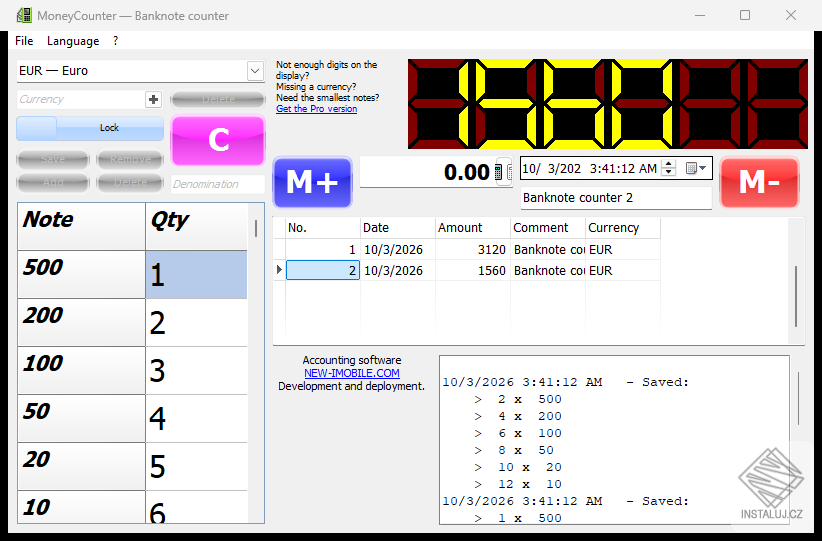Viewport: 822px width, 541px height.
Task: Click the Comment column header
Action: point(548,228)
